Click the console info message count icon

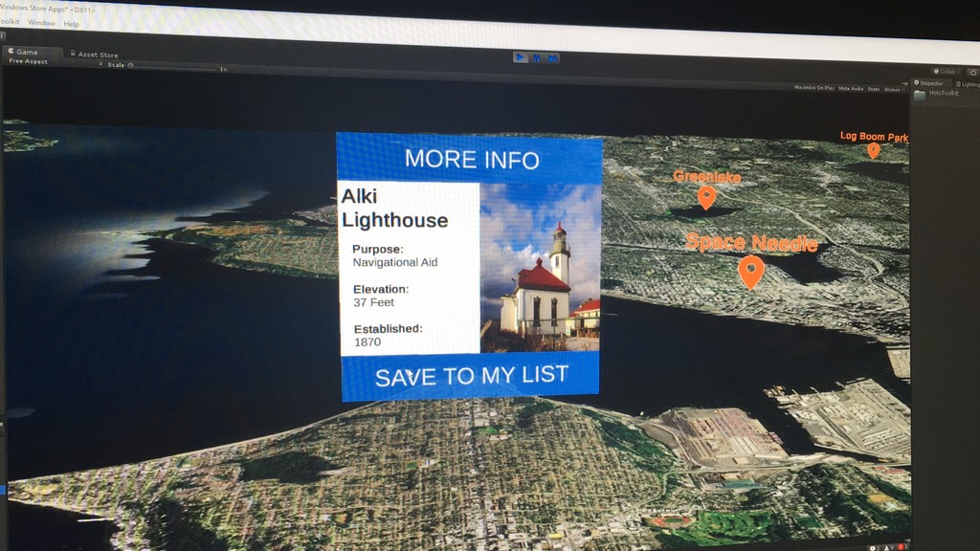pyautogui.click(x=875, y=548)
